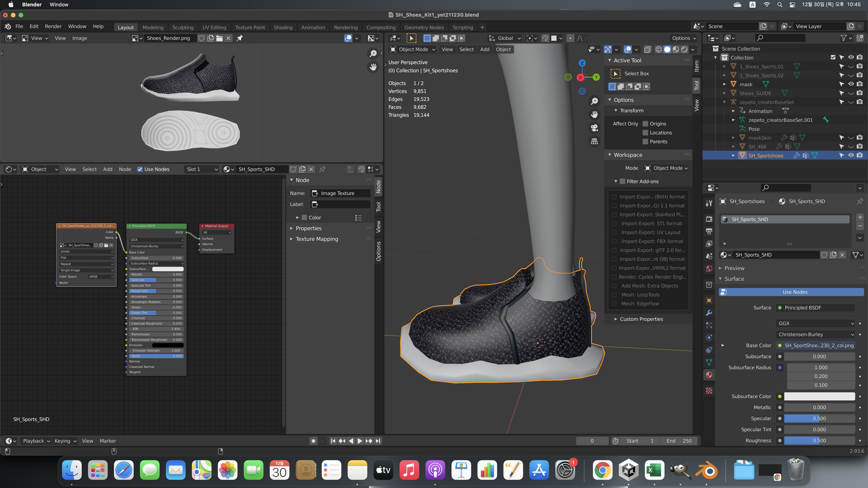Enable the Origins checkbox
868x488 pixels.
(645, 124)
